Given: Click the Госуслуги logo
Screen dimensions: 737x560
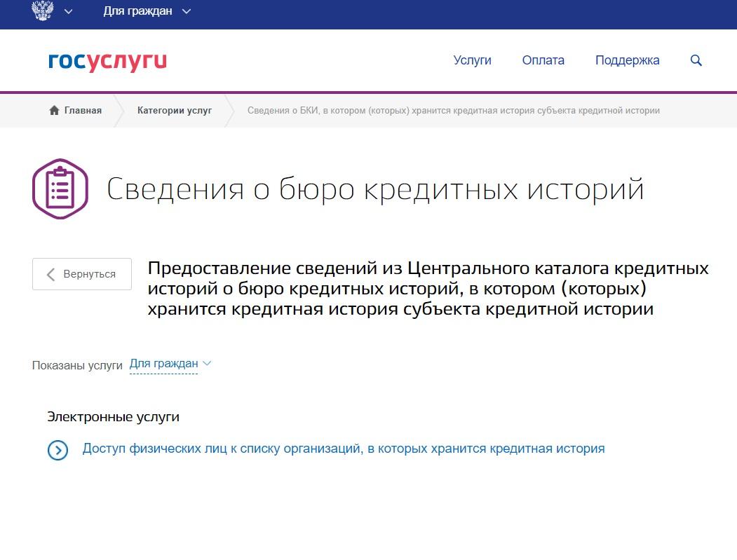Looking at the screenshot, I should pyautogui.click(x=107, y=61).
